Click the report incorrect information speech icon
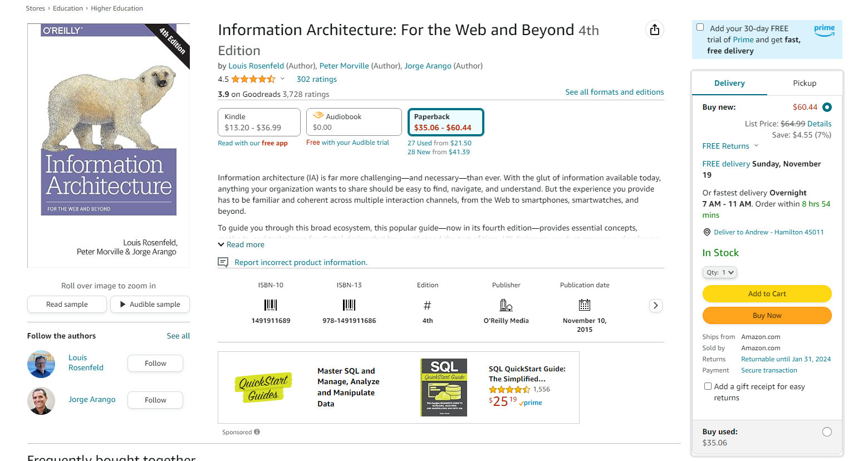This screenshot has height=461, width=868. 223,262
